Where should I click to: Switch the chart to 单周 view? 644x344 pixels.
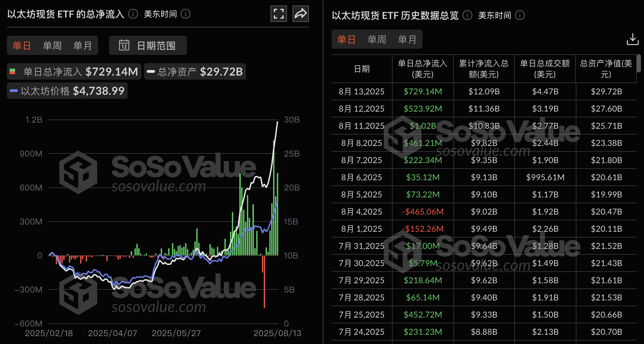click(52, 45)
